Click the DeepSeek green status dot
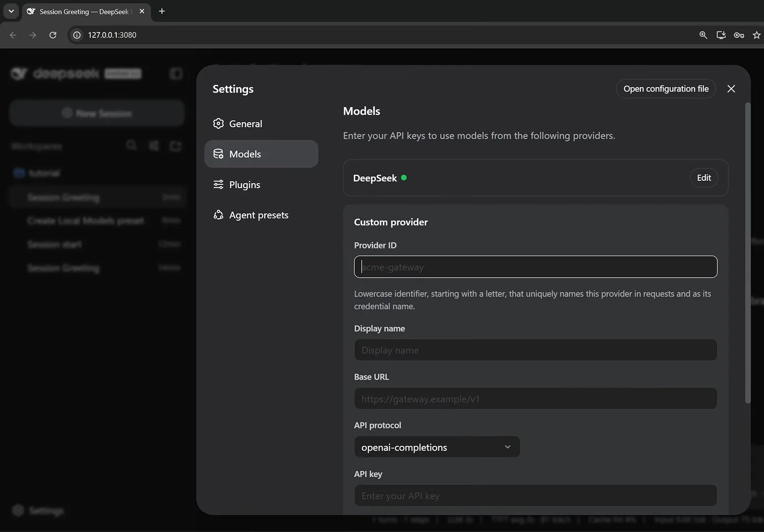The image size is (764, 532). tap(404, 178)
